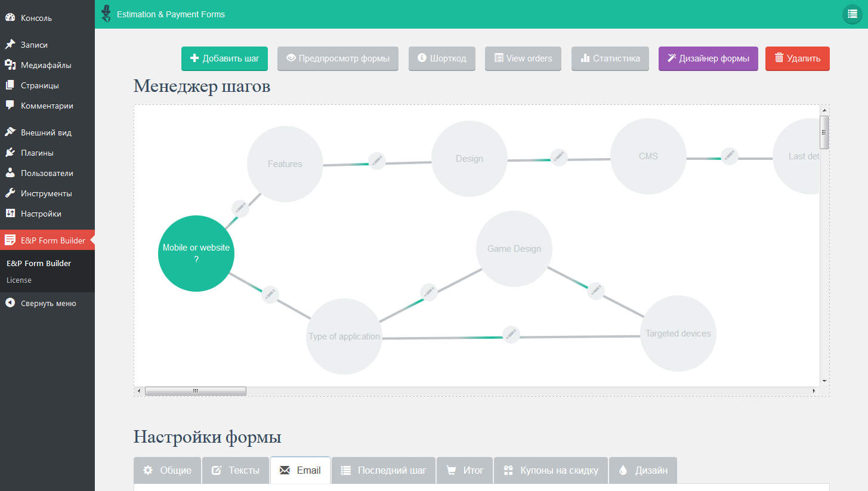The width and height of the screenshot is (868, 491).
Task: Open Дизайнер формы button
Action: point(708,58)
